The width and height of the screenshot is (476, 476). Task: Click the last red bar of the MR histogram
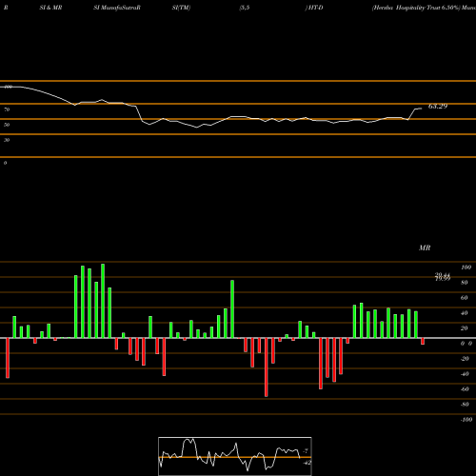pos(423,341)
